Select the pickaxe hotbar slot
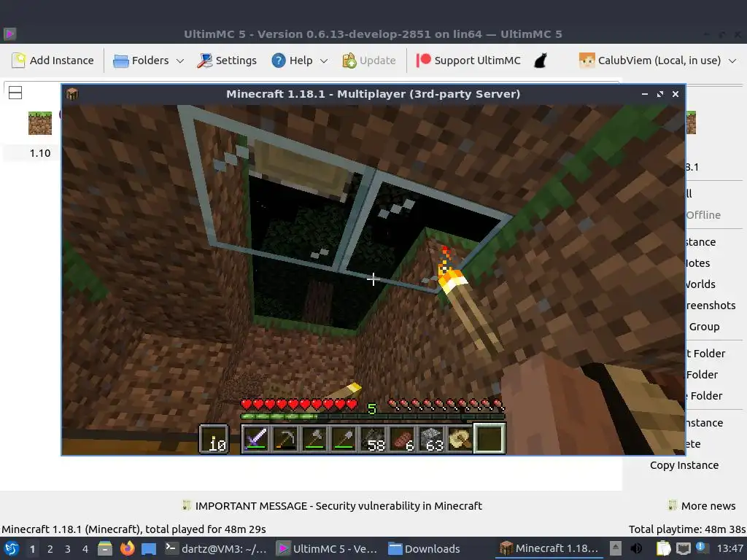Screen dimensions: 747x560 [x=285, y=438]
